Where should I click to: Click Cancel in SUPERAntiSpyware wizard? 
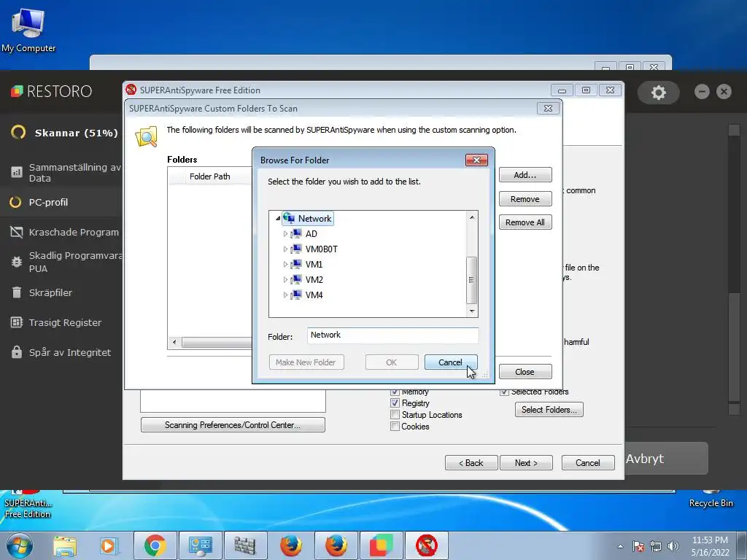click(x=588, y=463)
